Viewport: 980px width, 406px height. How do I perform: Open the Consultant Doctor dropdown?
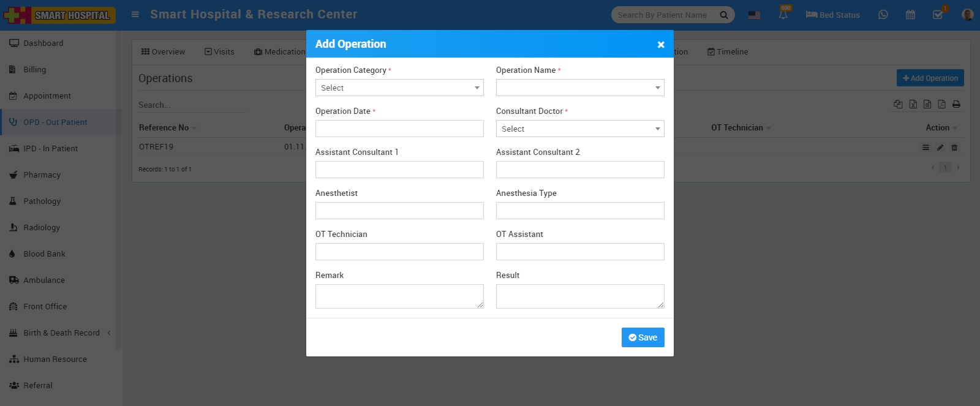580,129
